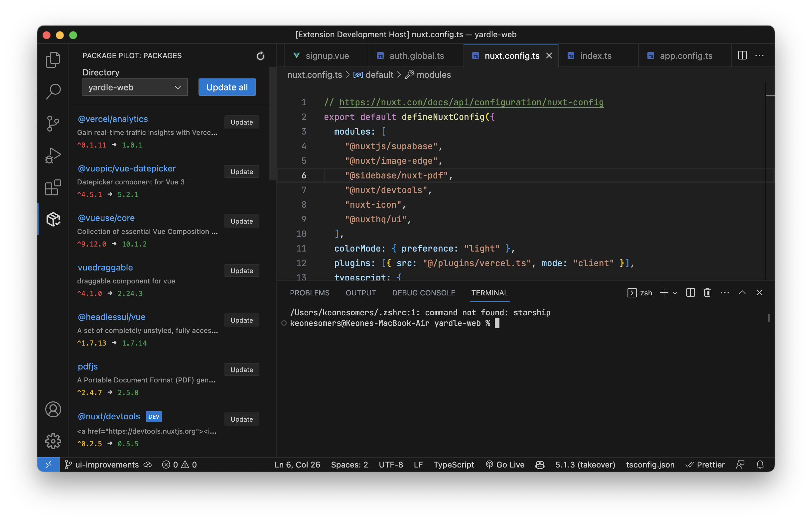The width and height of the screenshot is (812, 521).
Task: Click Go Live in status bar
Action: click(x=505, y=465)
